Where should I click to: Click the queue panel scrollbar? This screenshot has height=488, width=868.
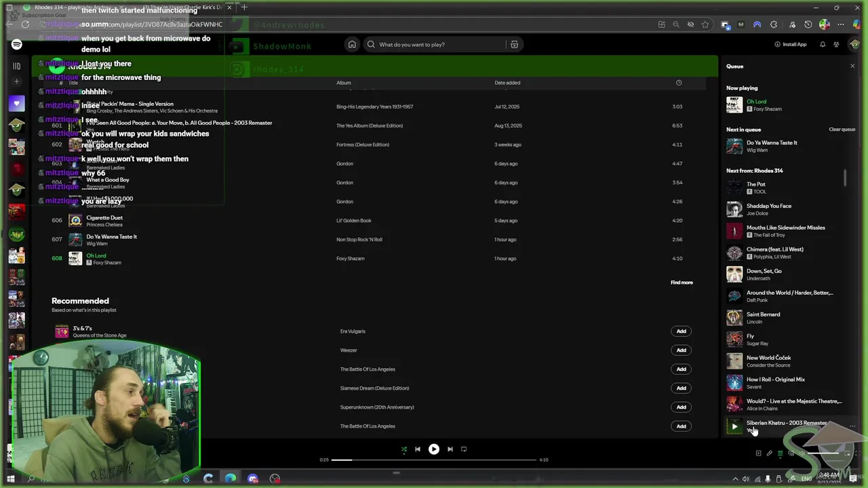click(x=845, y=178)
